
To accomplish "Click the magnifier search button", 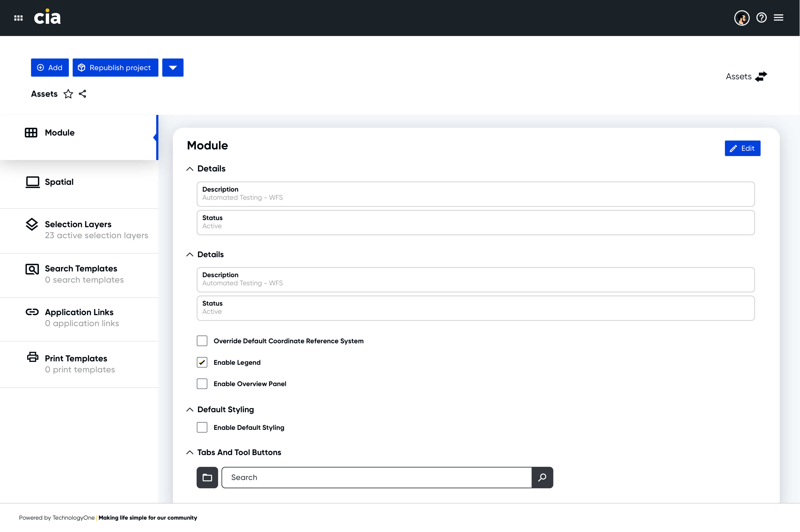I will click(542, 477).
